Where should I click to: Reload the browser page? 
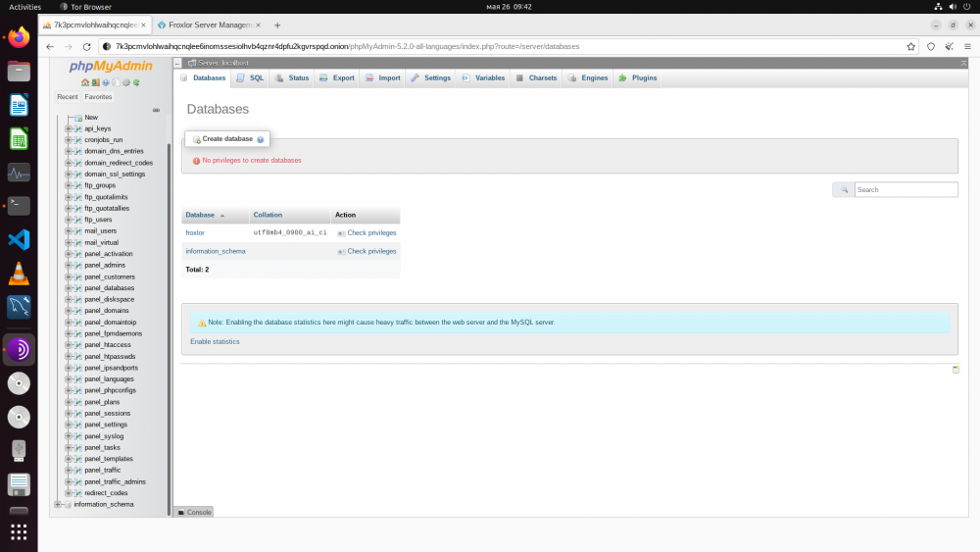pyautogui.click(x=87, y=46)
